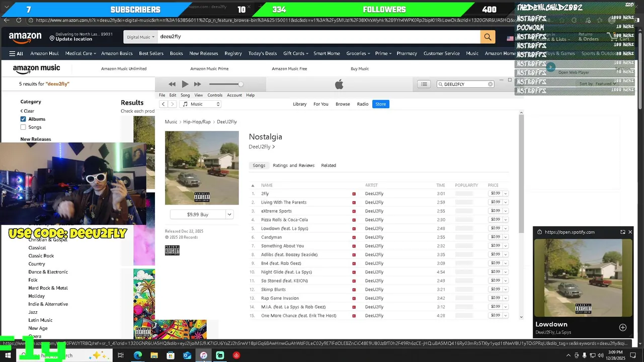Click the Nostalgia album cover in iTunes
The image size is (644, 362).
[x=202, y=168]
